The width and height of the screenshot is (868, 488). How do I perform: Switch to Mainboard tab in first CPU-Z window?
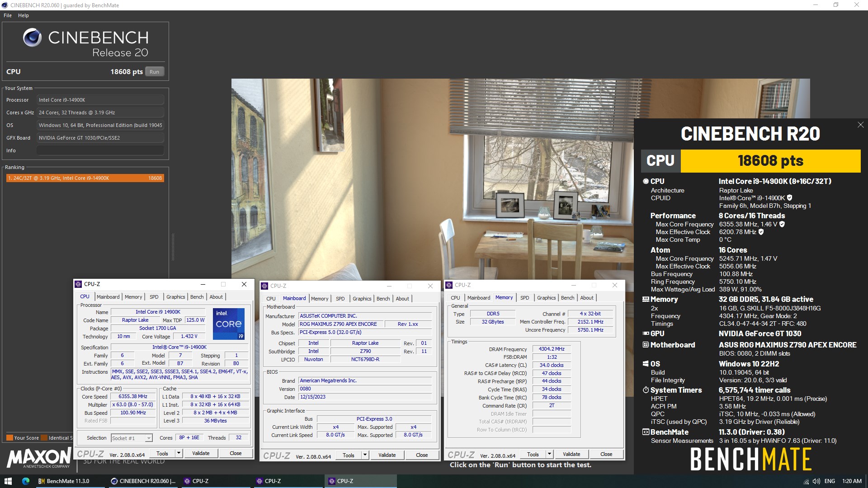point(108,297)
